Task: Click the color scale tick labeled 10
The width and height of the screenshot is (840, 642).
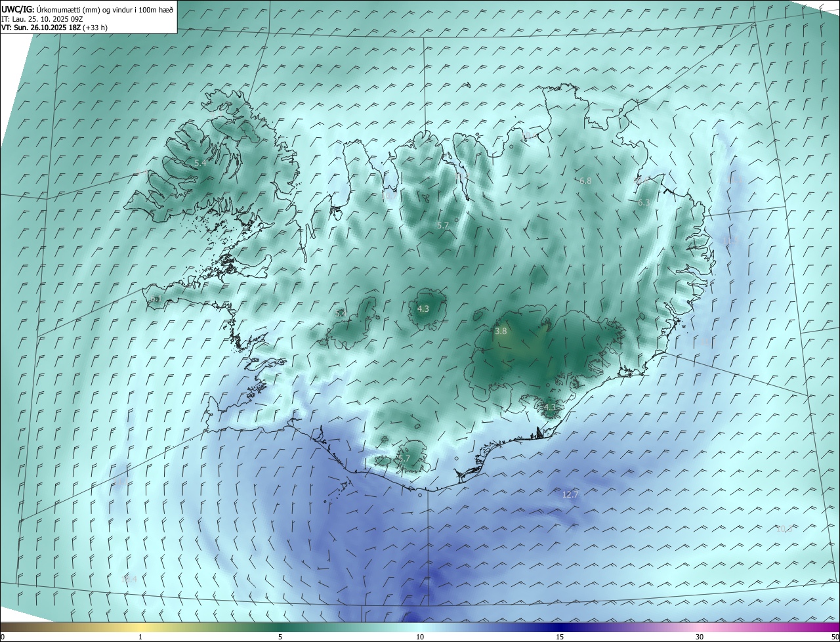Action: (420, 637)
